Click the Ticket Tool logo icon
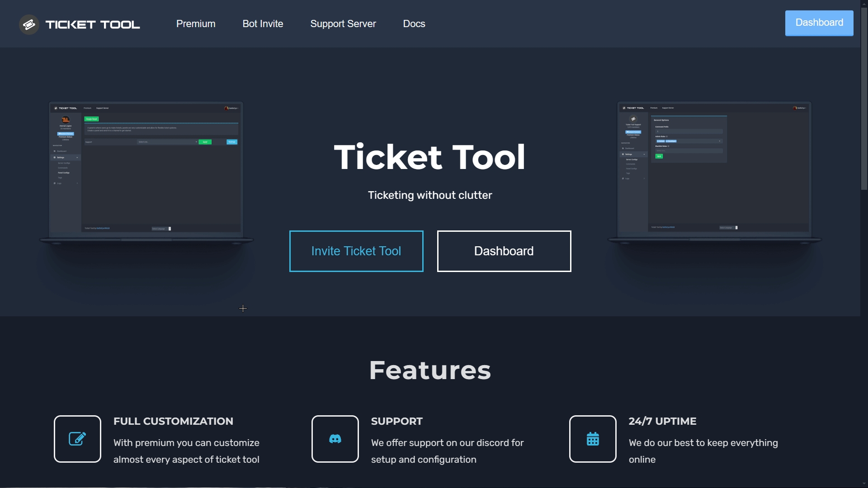The width and height of the screenshot is (868, 488). click(x=29, y=24)
